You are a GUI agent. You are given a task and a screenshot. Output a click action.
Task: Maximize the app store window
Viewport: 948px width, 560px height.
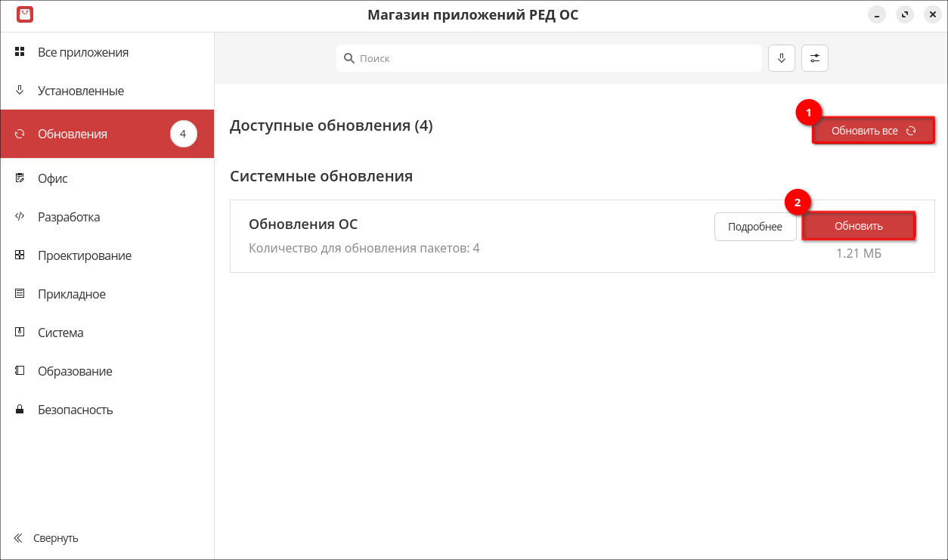point(904,15)
